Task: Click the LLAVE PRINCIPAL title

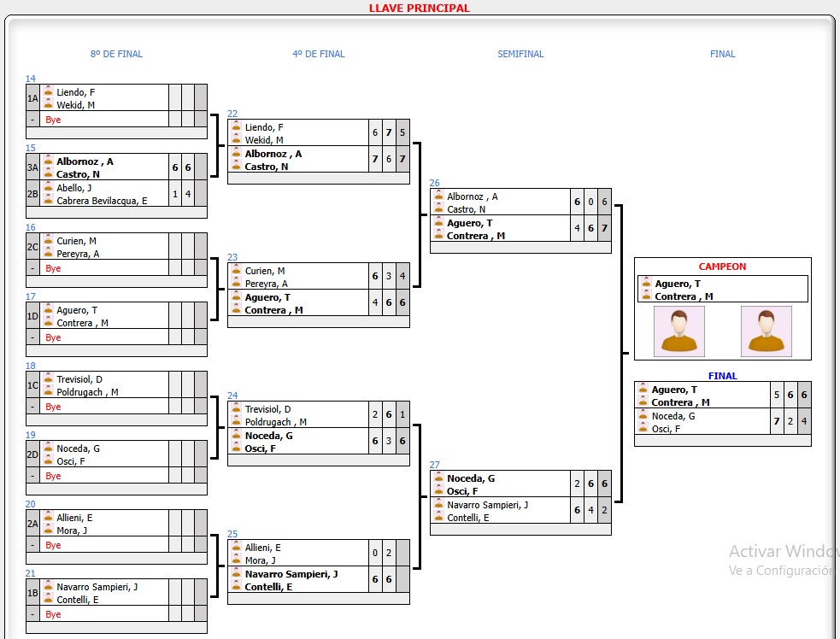Action: [x=419, y=8]
